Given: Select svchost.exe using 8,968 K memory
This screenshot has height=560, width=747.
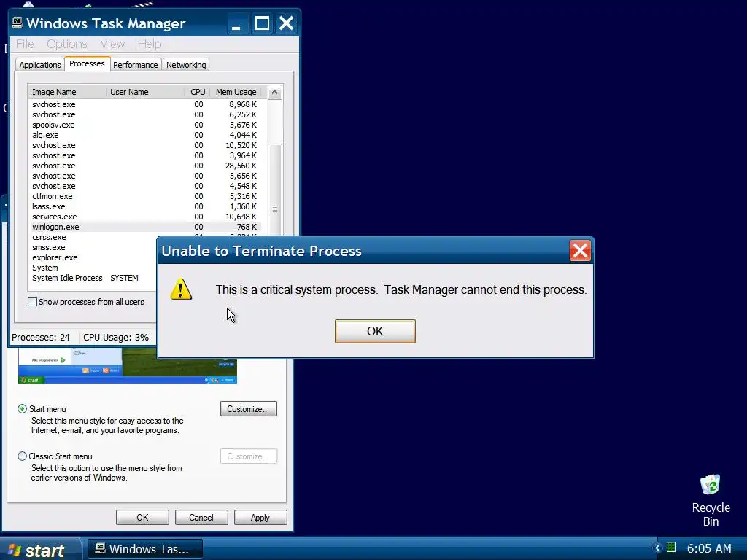Looking at the screenshot, I should point(145,104).
